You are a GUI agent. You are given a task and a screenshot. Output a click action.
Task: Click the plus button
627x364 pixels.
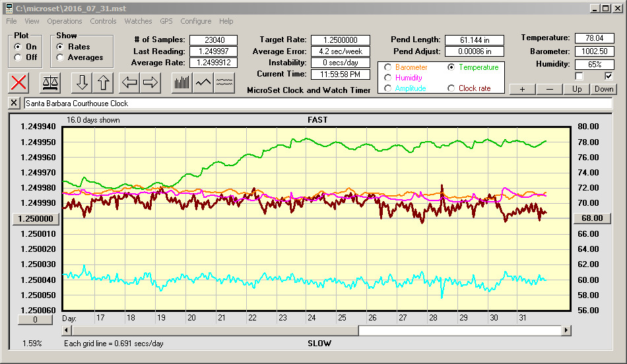click(x=522, y=89)
